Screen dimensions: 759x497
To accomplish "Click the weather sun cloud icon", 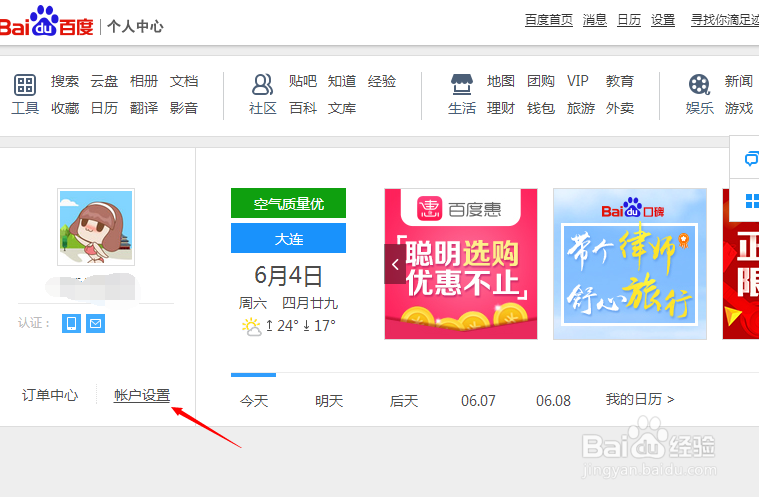I will (x=251, y=327).
